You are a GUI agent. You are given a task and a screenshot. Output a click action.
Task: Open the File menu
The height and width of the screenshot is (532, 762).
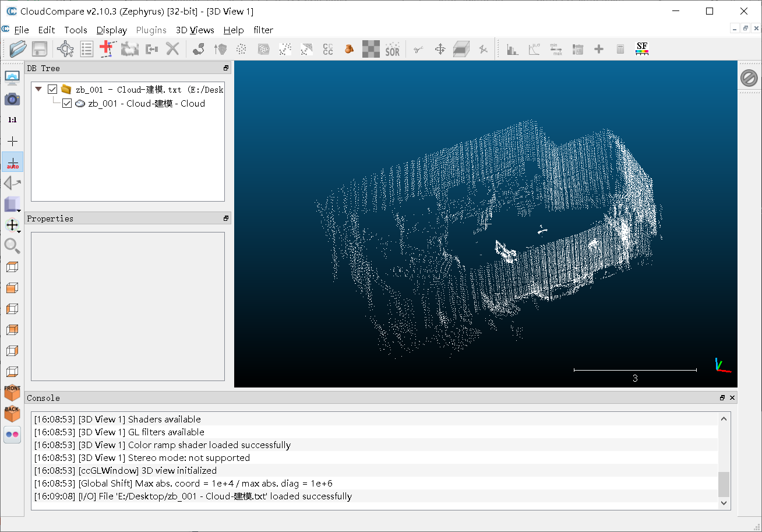tap(22, 30)
